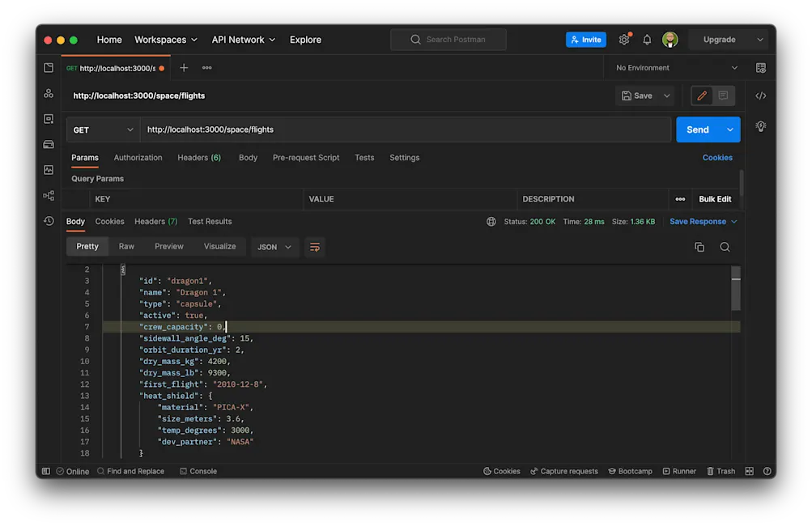
Task: Switch to the Authorization tab
Action: click(x=138, y=157)
